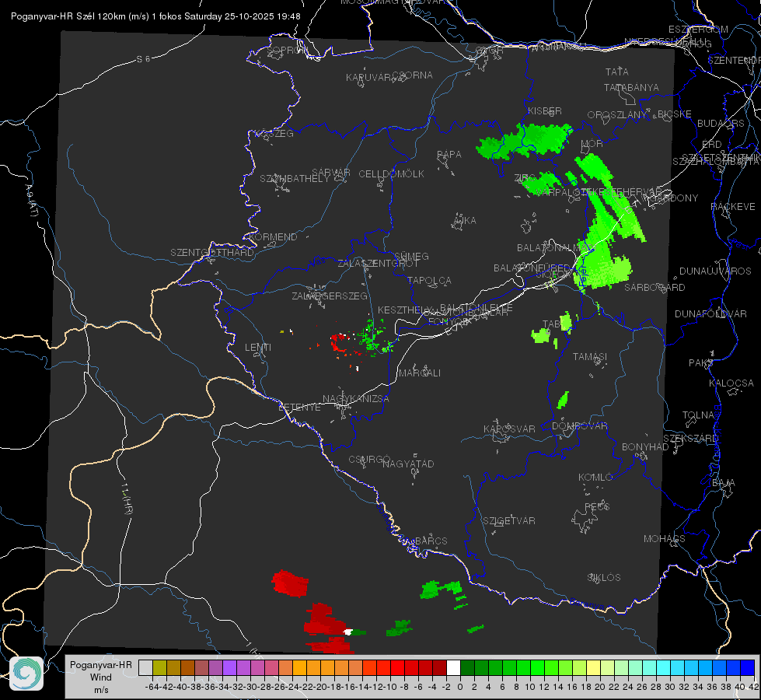Click the 42 value at the legend's end

click(x=754, y=687)
